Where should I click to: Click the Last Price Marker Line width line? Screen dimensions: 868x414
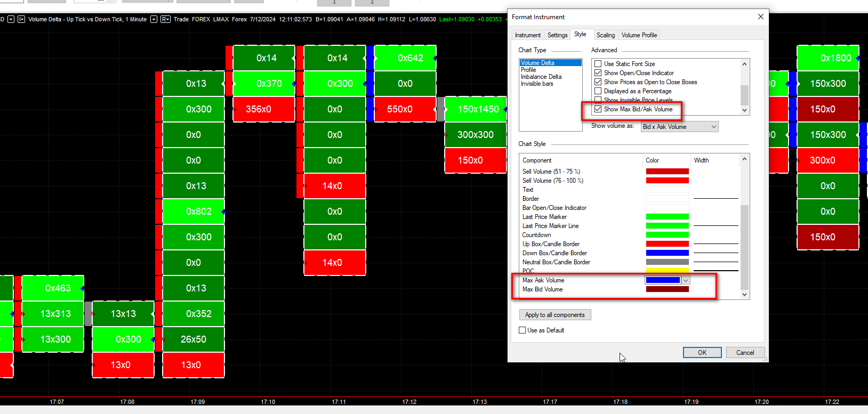pos(716,226)
